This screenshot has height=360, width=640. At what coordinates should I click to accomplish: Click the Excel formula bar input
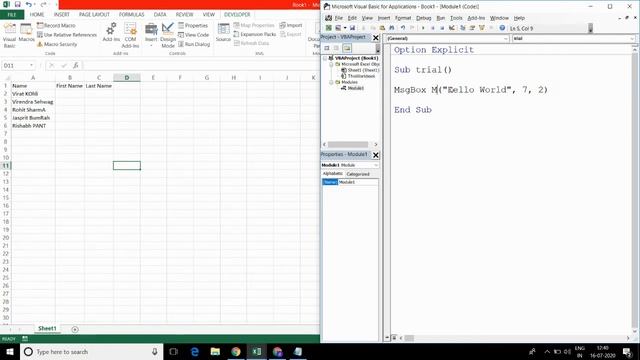pos(201,65)
